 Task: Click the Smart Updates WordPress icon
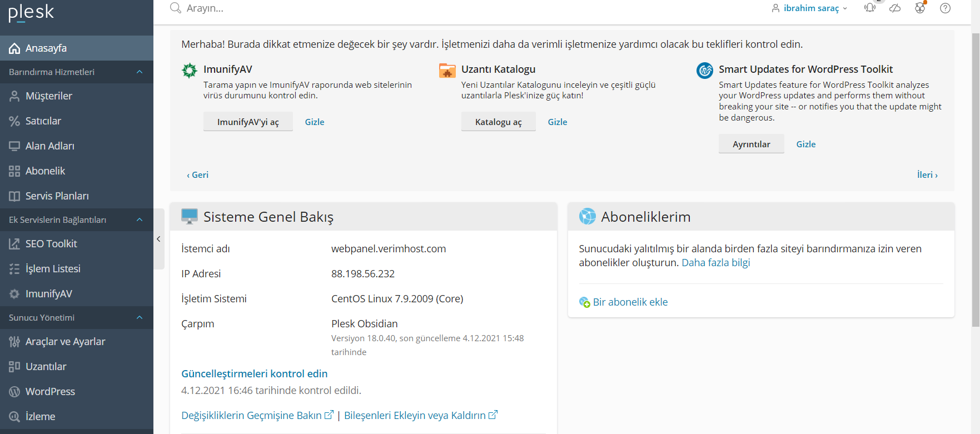[705, 71]
